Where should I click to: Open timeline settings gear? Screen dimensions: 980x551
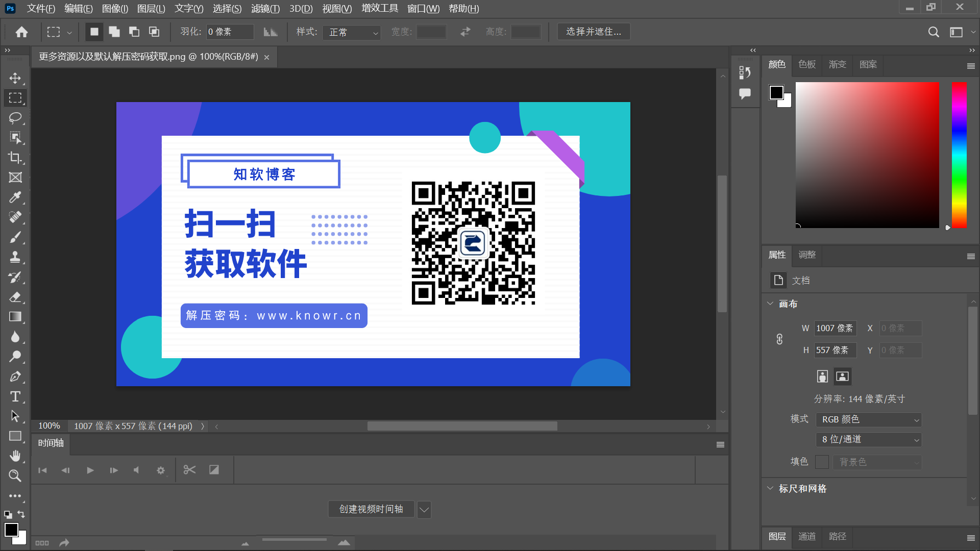pos(161,470)
